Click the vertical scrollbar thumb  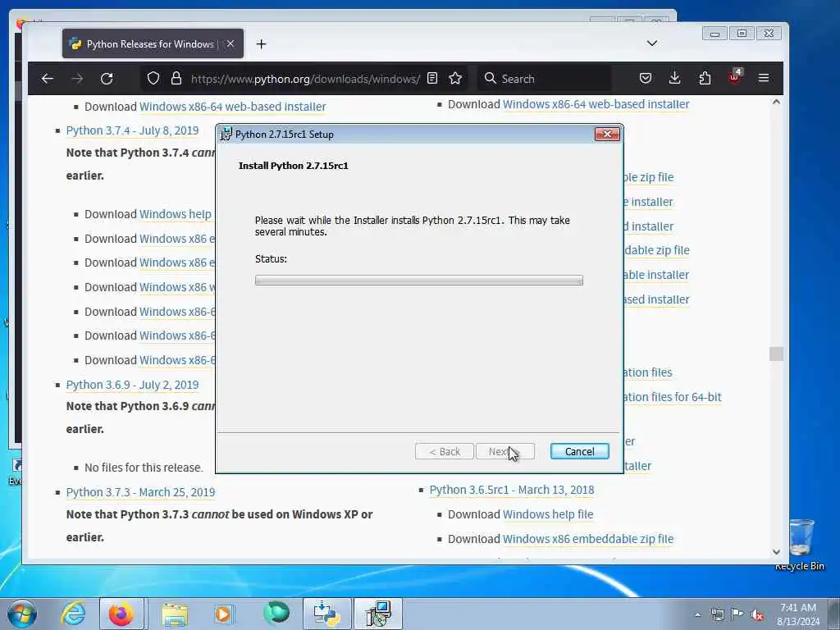pyautogui.click(x=776, y=354)
